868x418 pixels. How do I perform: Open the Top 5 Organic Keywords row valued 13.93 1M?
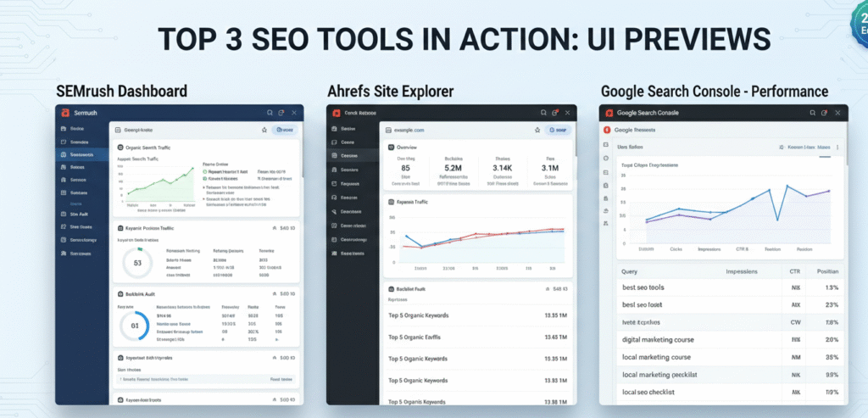tap(478, 381)
